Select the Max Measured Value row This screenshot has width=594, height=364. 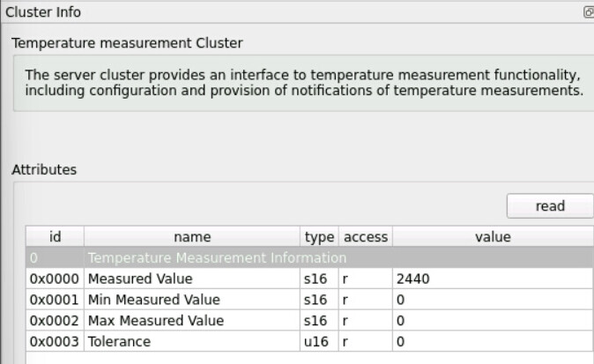coord(309,321)
